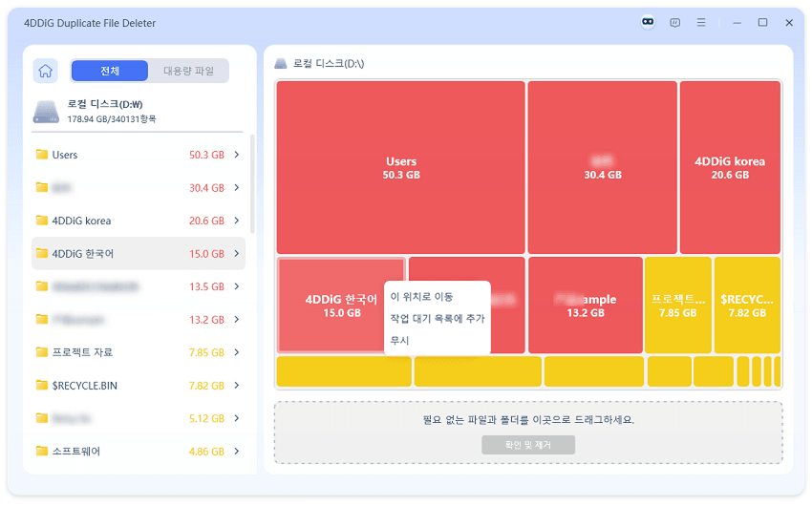Open the hamburger menu in title bar
Screen dimensions: 812x506
pos(701,22)
